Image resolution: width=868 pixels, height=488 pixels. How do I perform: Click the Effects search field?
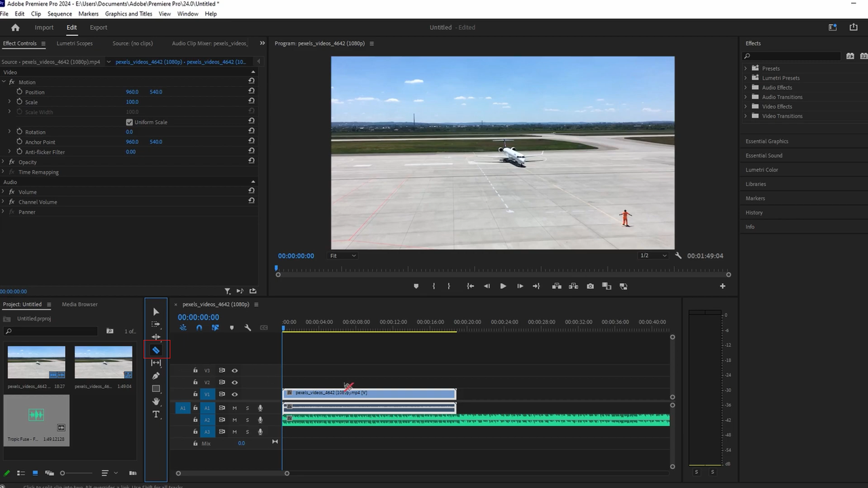click(x=791, y=56)
